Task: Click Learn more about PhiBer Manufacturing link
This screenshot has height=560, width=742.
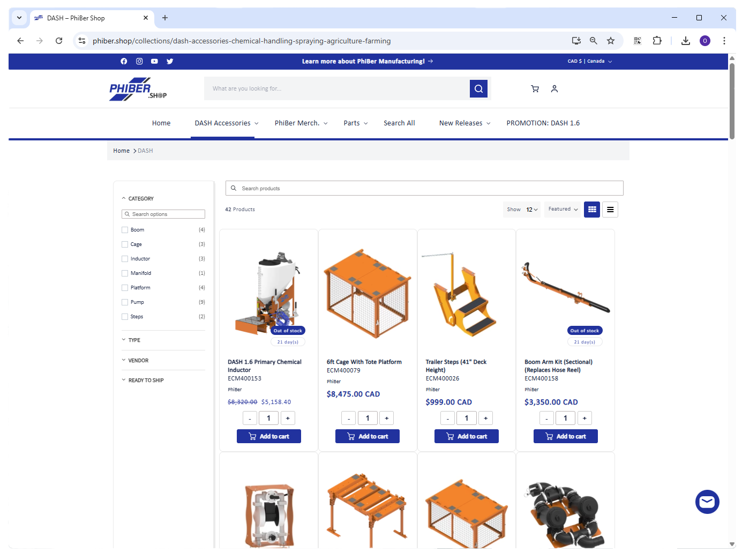Action: [367, 61]
